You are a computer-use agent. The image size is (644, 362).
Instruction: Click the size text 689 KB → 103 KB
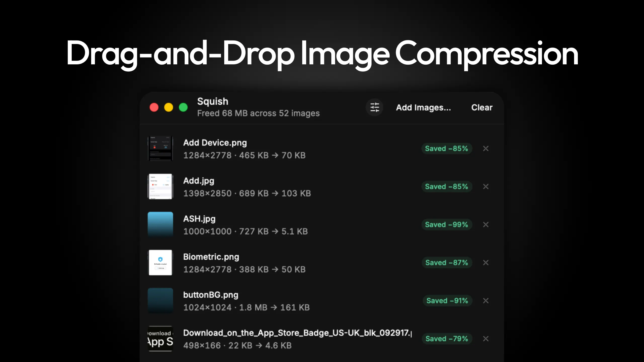point(275,193)
